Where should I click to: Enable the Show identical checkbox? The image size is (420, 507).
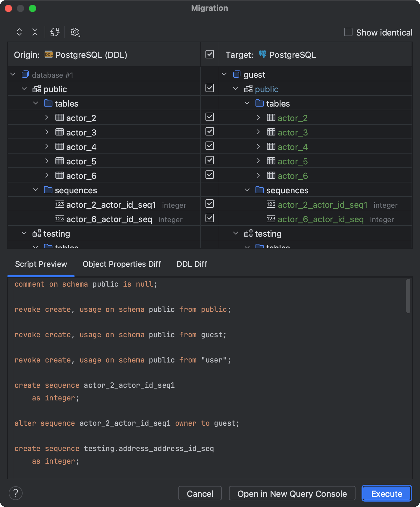pyautogui.click(x=348, y=32)
